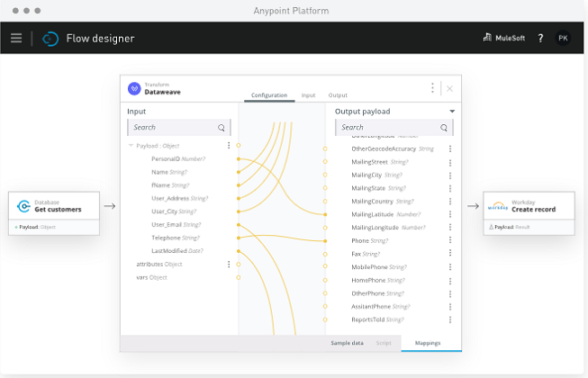Open MobilePhone options menu
Screen dimensions: 588x378
point(450,267)
